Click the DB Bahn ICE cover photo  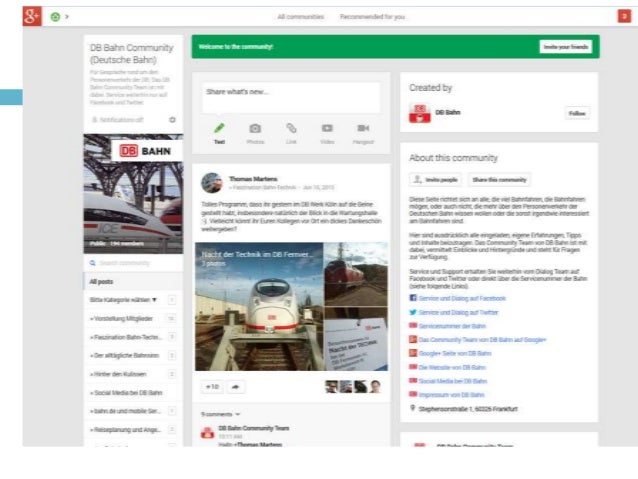(133, 194)
